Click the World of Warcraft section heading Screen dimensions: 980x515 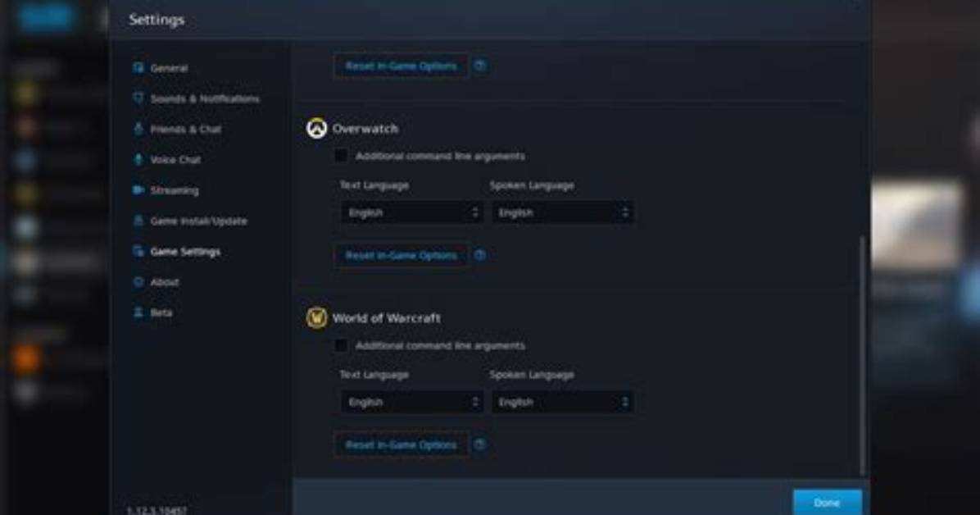[386, 318]
